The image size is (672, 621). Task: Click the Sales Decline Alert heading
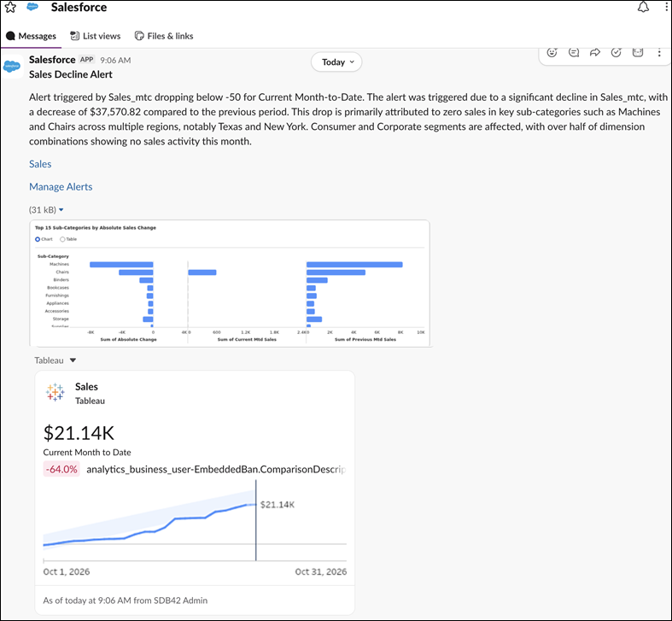71,74
